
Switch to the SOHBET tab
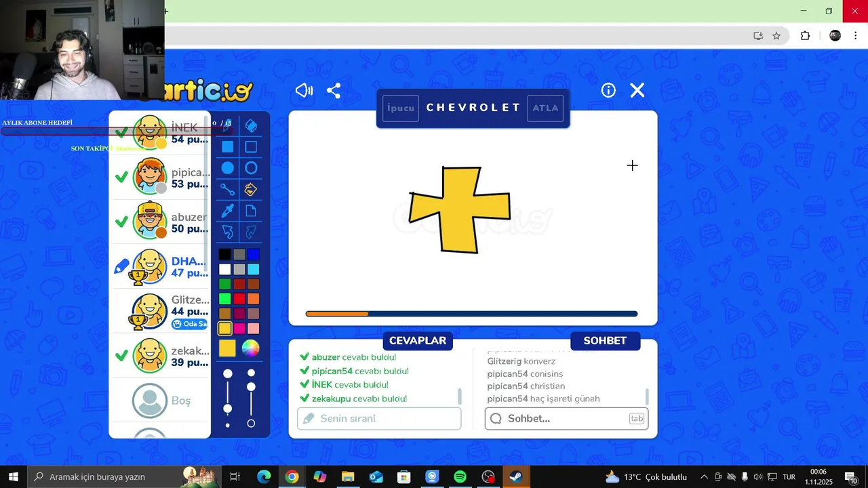click(x=605, y=341)
